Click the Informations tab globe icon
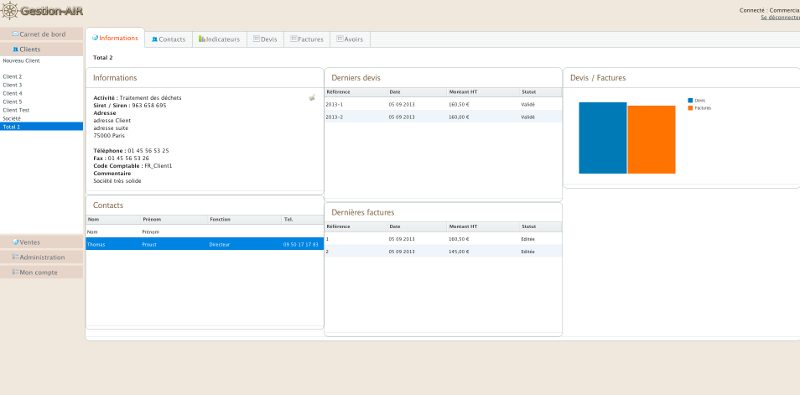This screenshot has height=395, width=800. [95, 38]
